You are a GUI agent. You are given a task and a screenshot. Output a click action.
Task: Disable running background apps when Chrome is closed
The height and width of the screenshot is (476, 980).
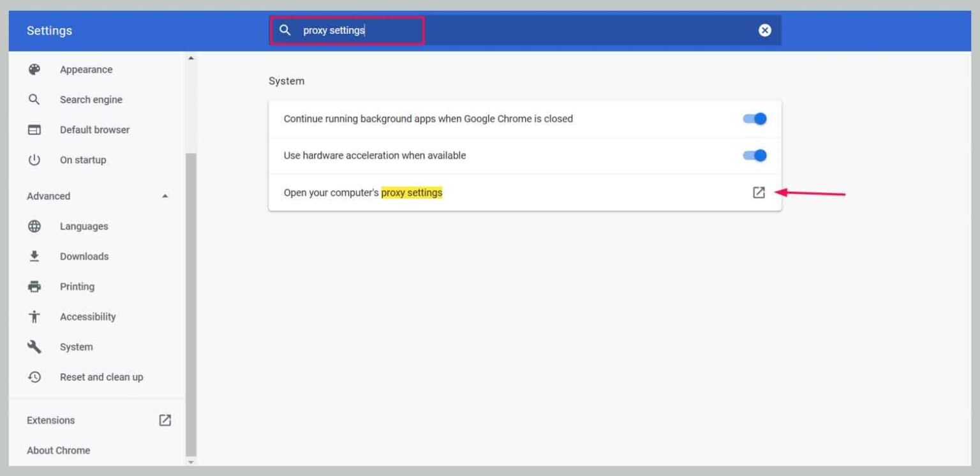pyautogui.click(x=755, y=118)
